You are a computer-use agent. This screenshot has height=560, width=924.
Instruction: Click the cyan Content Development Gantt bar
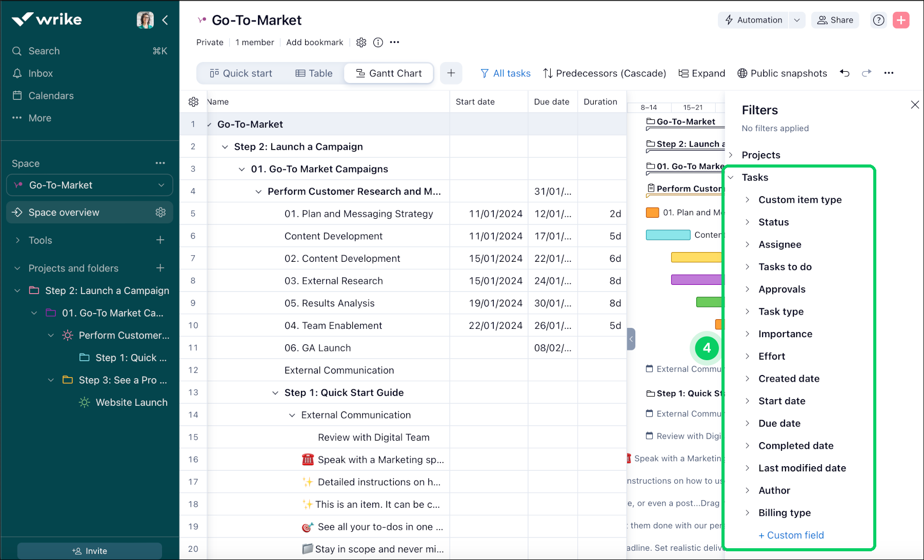tap(668, 235)
